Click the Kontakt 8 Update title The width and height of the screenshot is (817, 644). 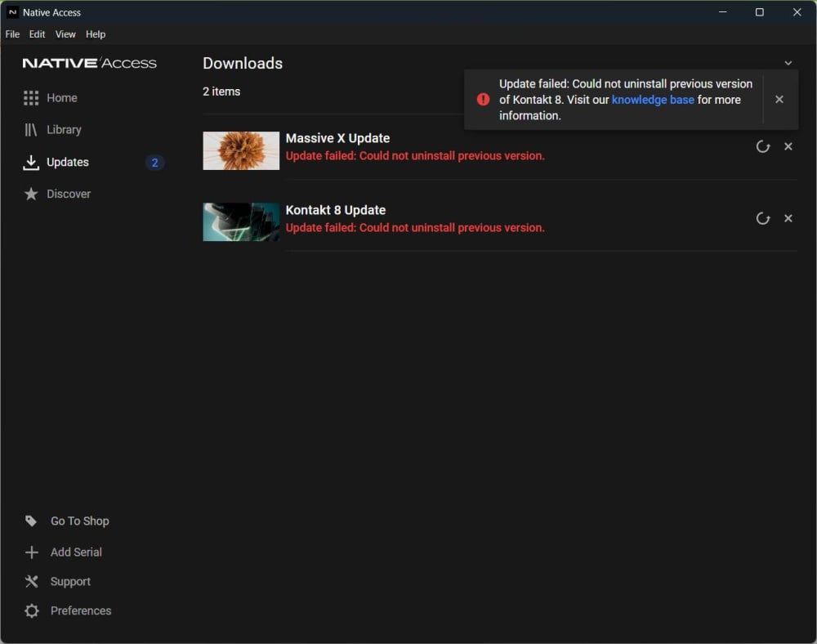(336, 210)
